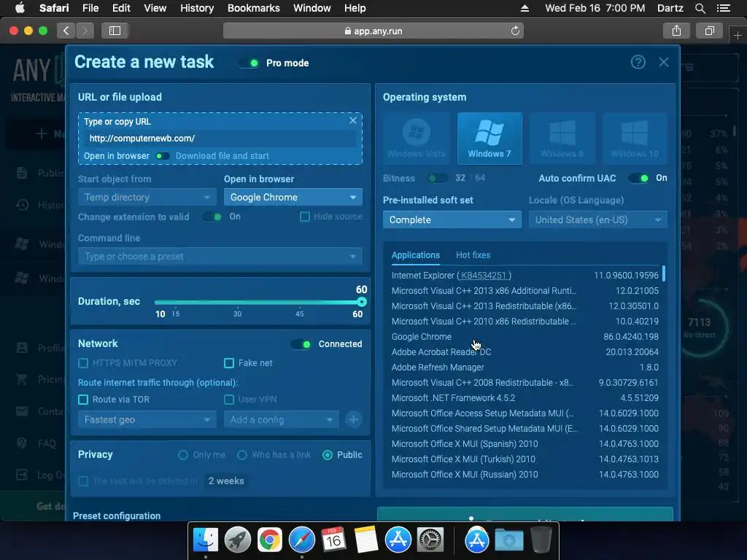Viewport: 747px width, 560px height.
Task: Click the Dartz user name in menu bar
Action: click(x=670, y=8)
